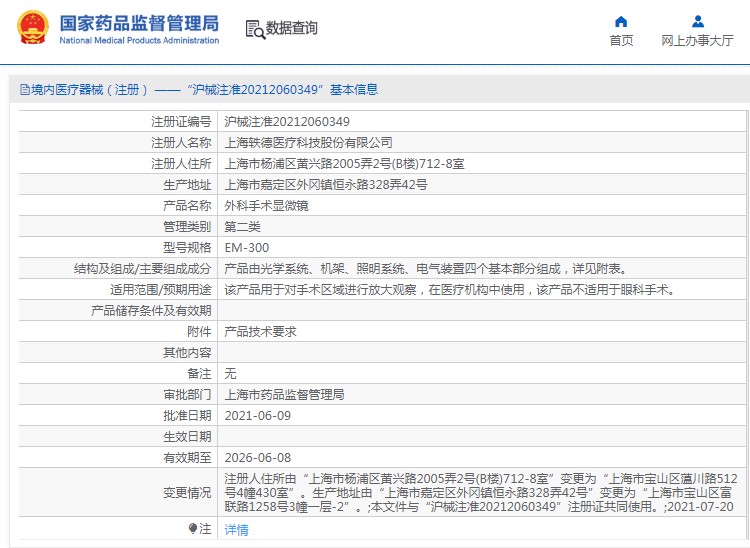Viewport: 750px width, 548px height.
Task: Click the 适用范围/预期用途 label
Action: (160, 290)
